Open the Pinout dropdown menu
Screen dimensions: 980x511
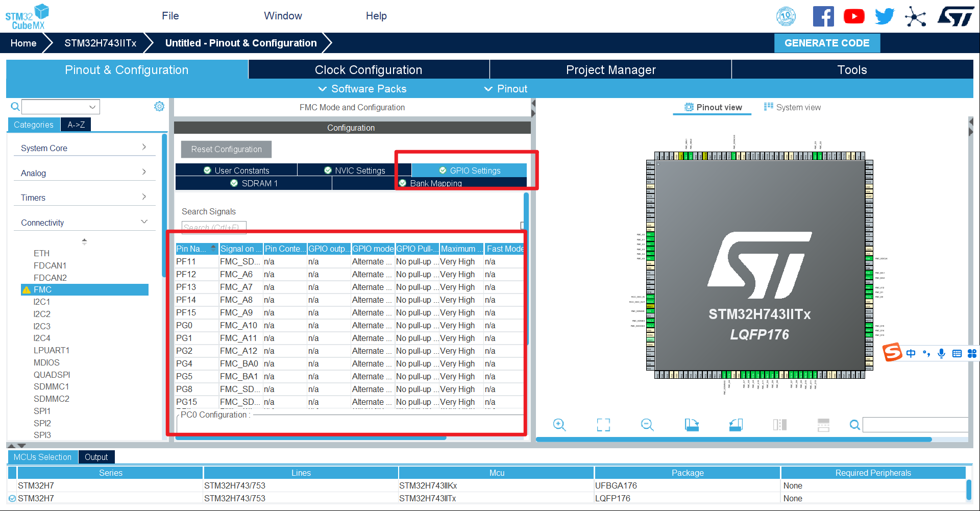(505, 89)
